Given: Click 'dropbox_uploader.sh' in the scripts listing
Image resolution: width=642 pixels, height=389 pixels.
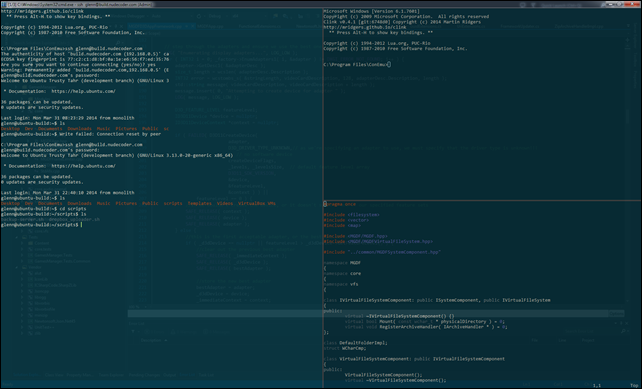Looking at the screenshot, I should (74, 219).
